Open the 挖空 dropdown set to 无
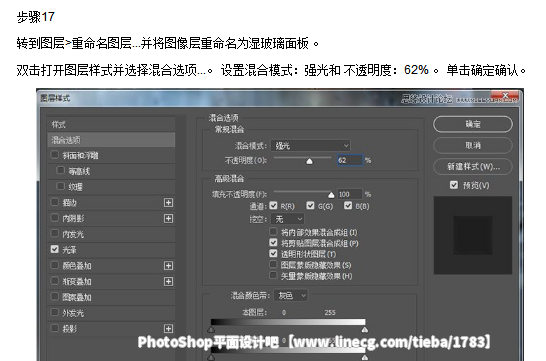This screenshot has height=361, width=546. point(288,219)
